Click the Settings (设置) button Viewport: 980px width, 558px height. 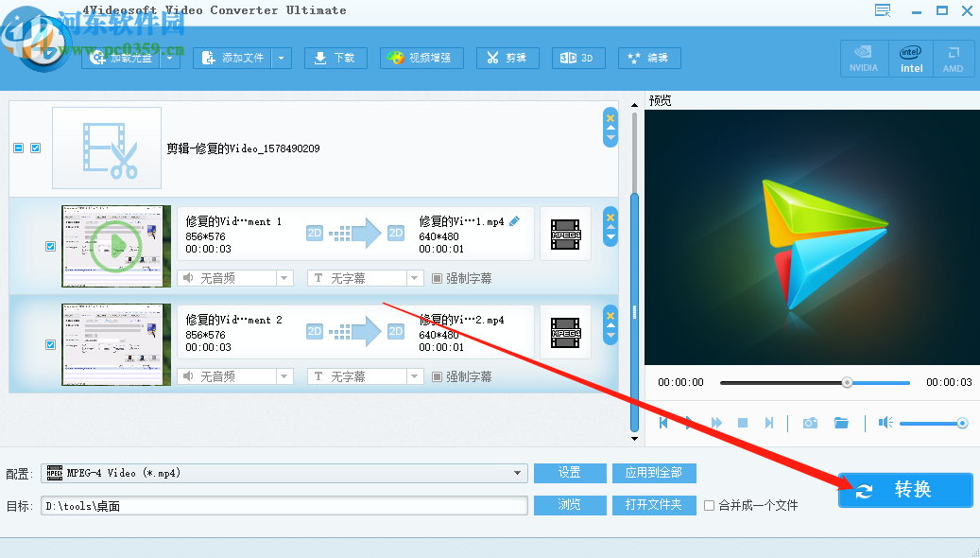[x=570, y=473]
